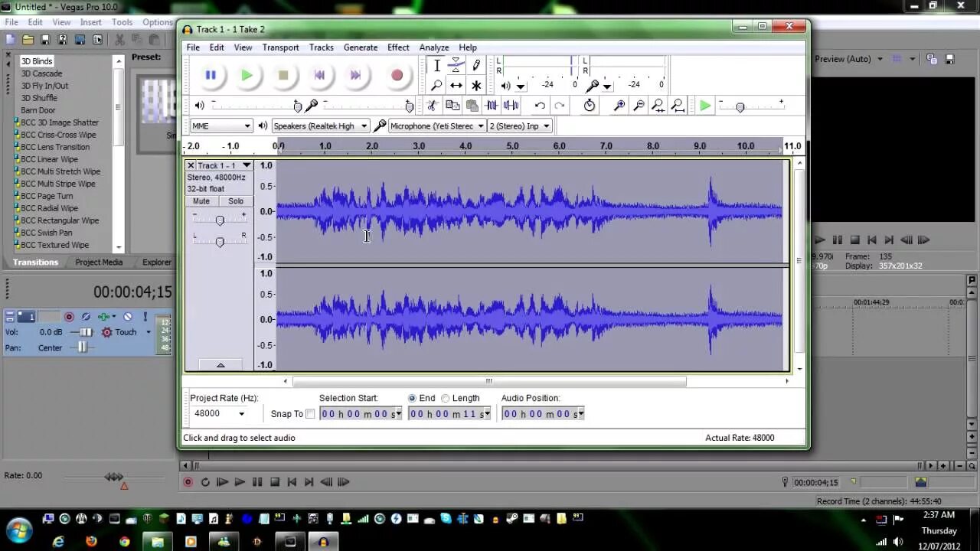Image resolution: width=980 pixels, height=551 pixels.
Task: Select the End radio button
Action: point(413,398)
